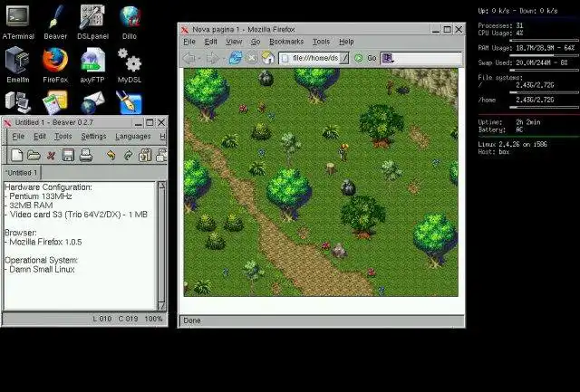
Task: Click the green Redo arrow in Beaver
Action: pyautogui.click(x=128, y=155)
